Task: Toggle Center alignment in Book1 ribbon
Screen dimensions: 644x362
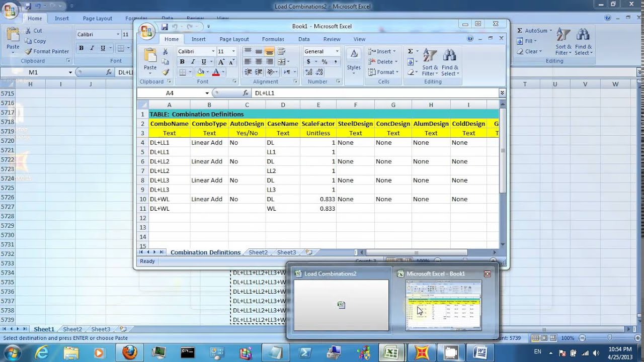Action: [x=259, y=62]
